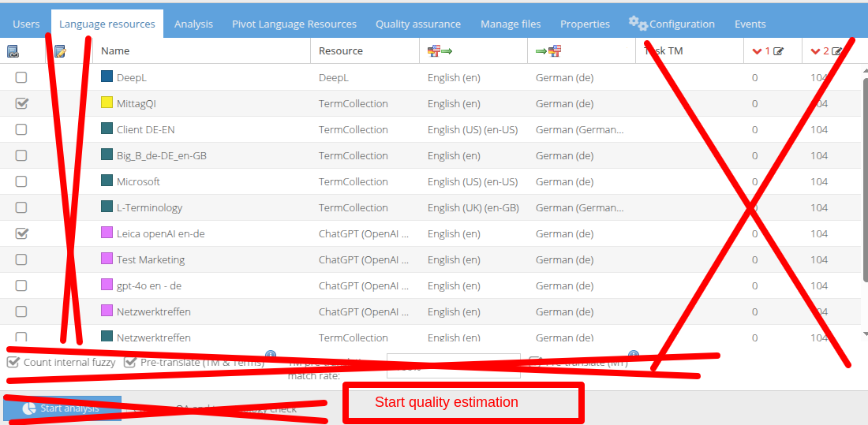Click the target language flag header icon
This screenshot has width=868, height=425.
548,51
